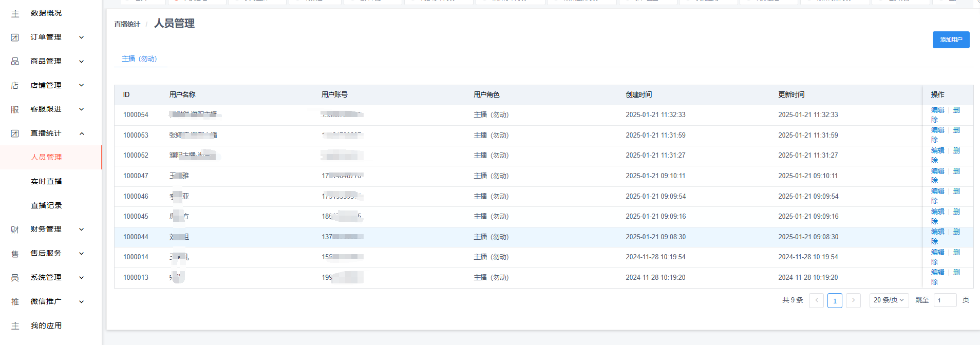Image resolution: width=980 pixels, height=345 pixels.
Task: Expand the 售后服务 menu chevron
Action: (x=81, y=254)
